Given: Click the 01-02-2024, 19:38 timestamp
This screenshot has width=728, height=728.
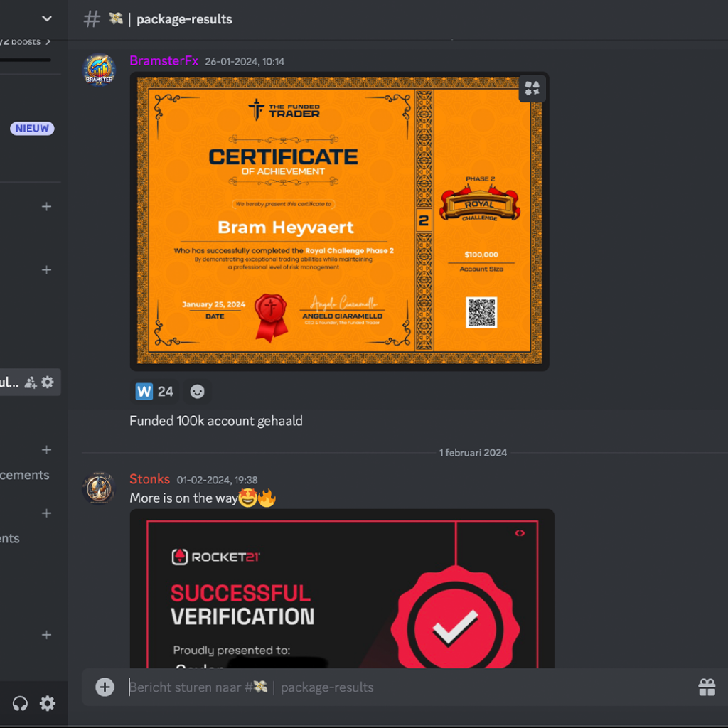Looking at the screenshot, I should (217, 480).
